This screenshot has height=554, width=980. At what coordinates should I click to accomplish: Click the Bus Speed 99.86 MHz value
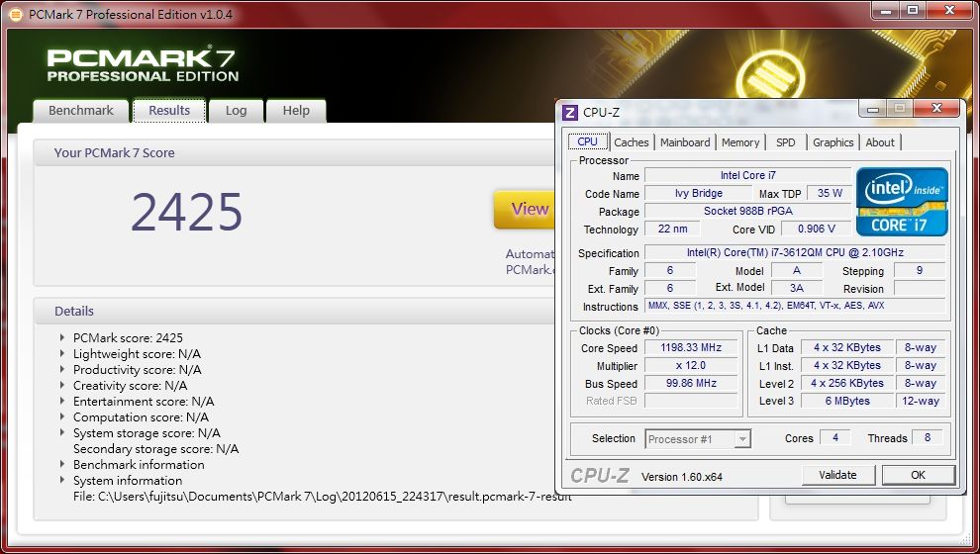click(x=691, y=383)
